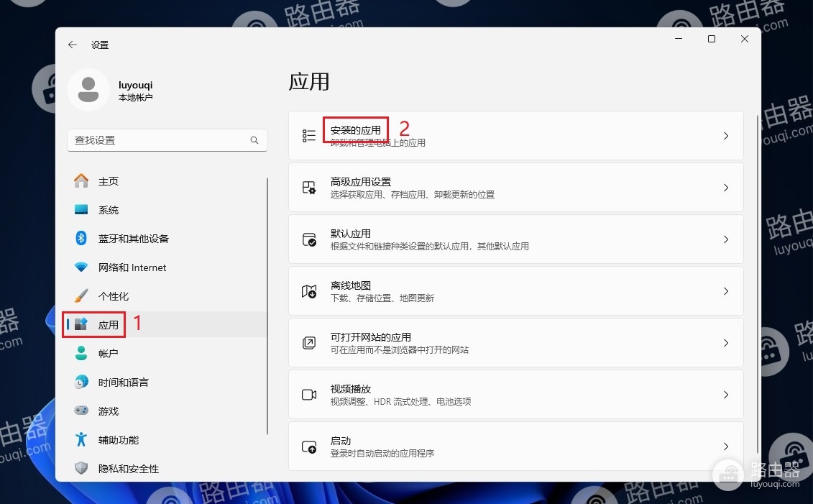Click the sidebar navigation scrollbar
The height and width of the screenshot is (504, 813).
[x=267, y=306]
